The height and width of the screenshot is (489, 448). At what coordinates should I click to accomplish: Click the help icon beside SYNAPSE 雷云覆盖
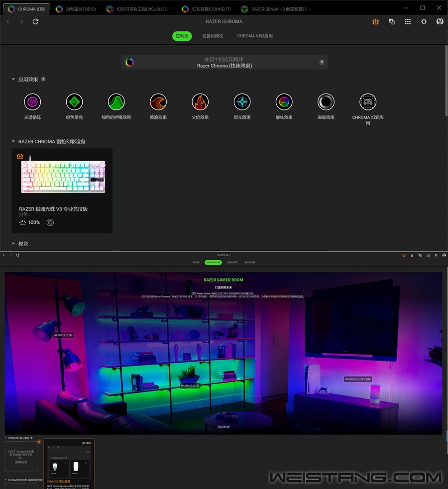(31, 438)
